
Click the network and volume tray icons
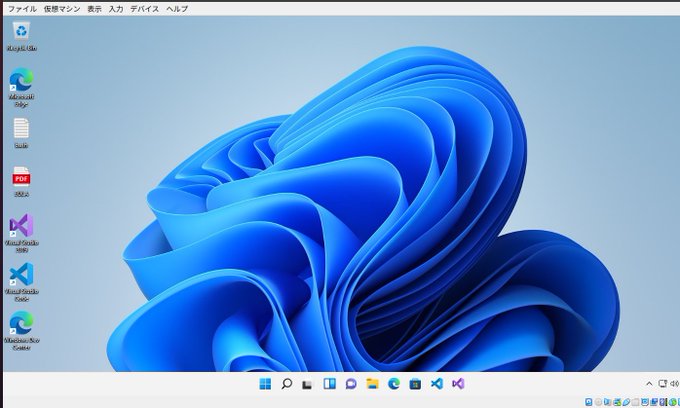click(668, 383)
